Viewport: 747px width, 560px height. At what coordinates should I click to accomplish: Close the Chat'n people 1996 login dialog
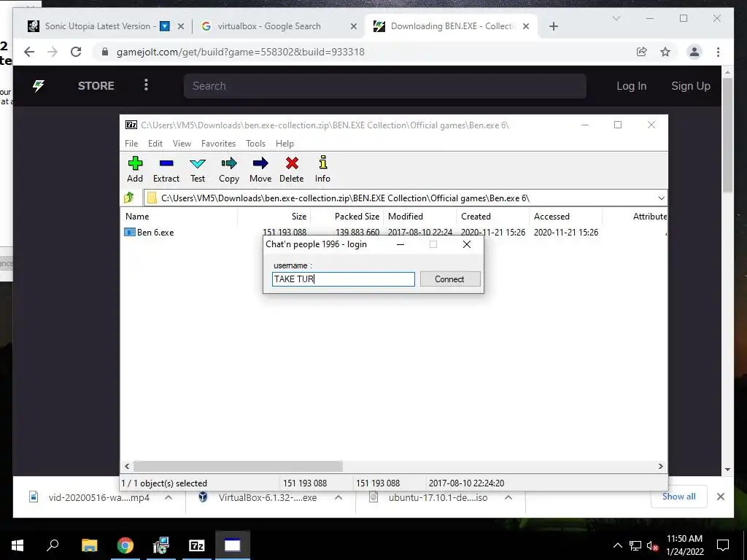[x=467, y=244]
